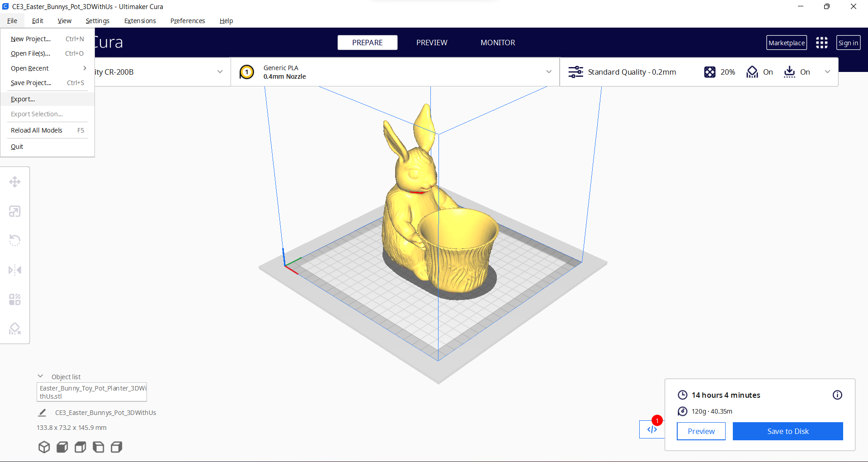868x462 pixels.
Task: Click the pencil icon to rename job
Action: coord(42,413)
